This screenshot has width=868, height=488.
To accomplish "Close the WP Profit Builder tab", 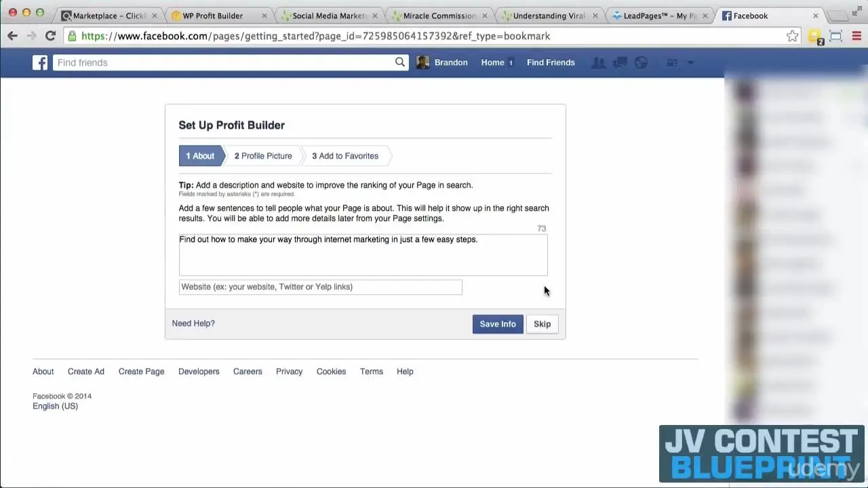I will pos(264,16).
